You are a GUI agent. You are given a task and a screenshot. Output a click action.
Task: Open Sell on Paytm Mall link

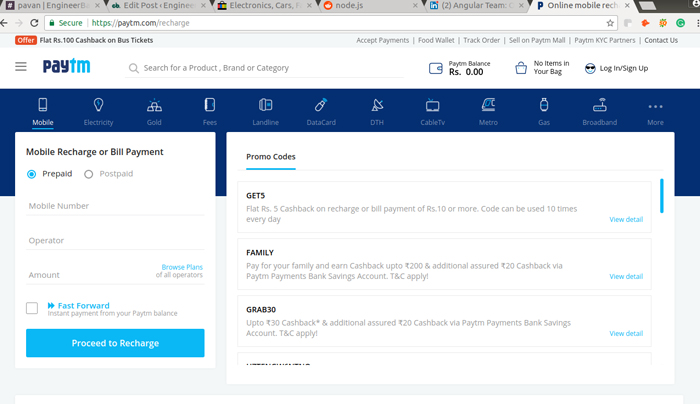click(x=537, y=40)
